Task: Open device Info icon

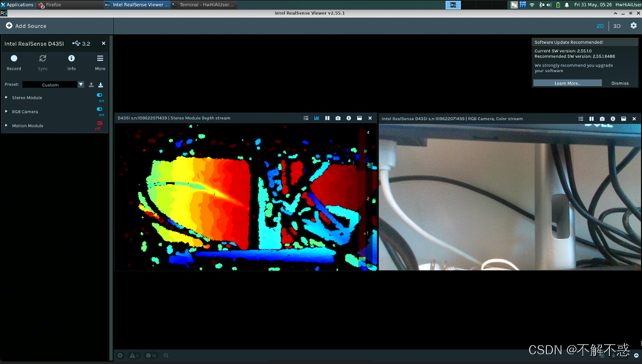Action: coord(71,59)
